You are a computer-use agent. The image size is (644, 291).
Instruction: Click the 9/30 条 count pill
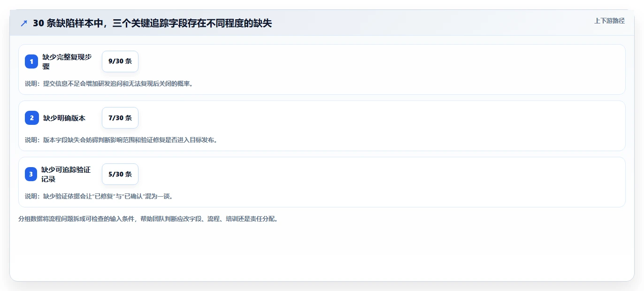(x=120, y=61)
